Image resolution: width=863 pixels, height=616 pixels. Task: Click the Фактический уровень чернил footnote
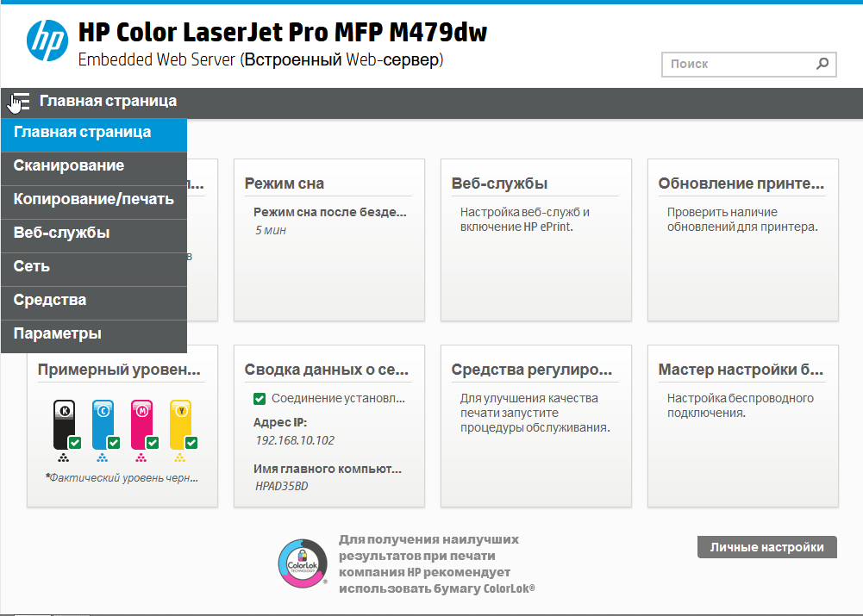tap(122, 478)
